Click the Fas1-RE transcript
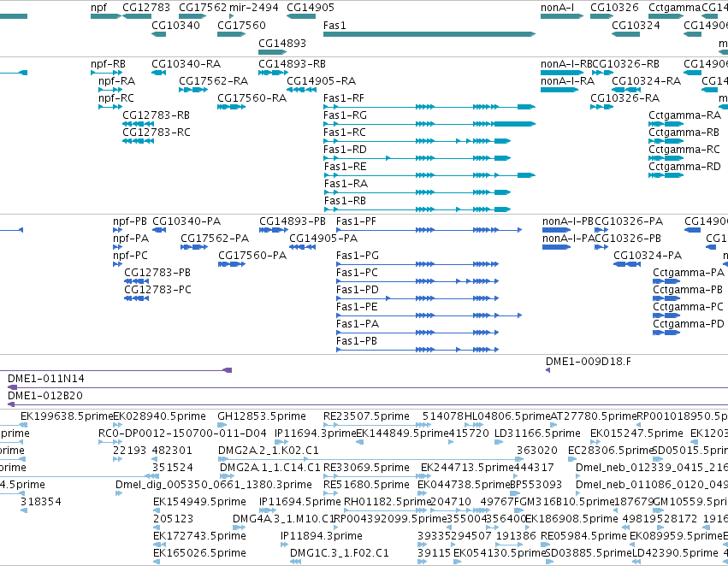 pos(429,175)
